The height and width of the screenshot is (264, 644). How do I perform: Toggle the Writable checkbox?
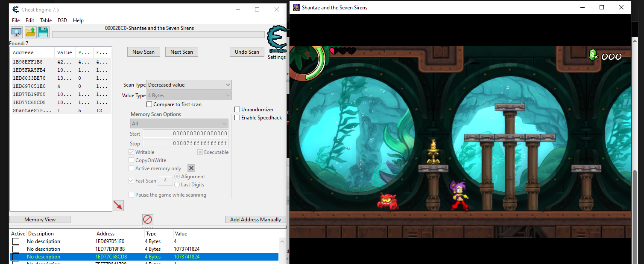tap(132, 152)
